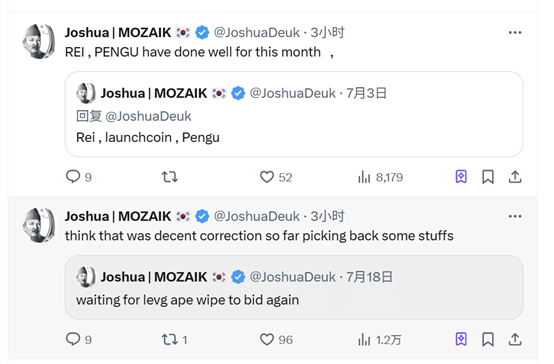Open quoted tweet from 7月3日

click(294, 114)
